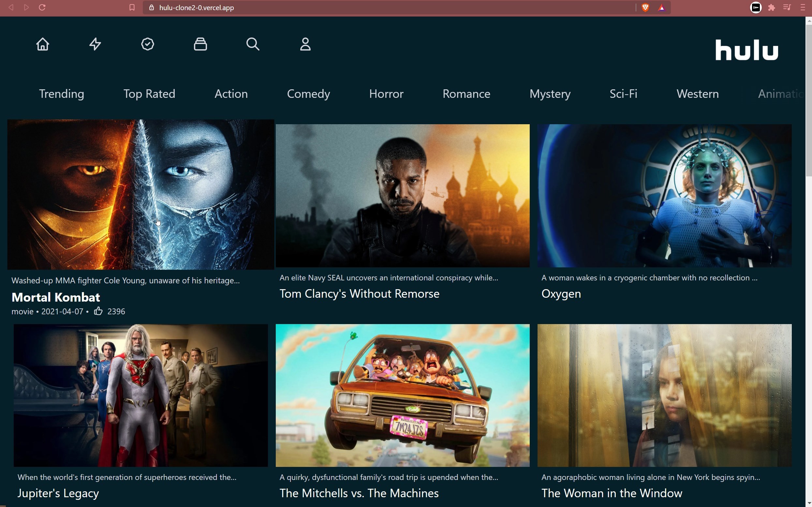This screenshot has height=507, width=812.
Task: Click the thumbs-up icon under Mortal Kombat
Action: coord(98,311)
